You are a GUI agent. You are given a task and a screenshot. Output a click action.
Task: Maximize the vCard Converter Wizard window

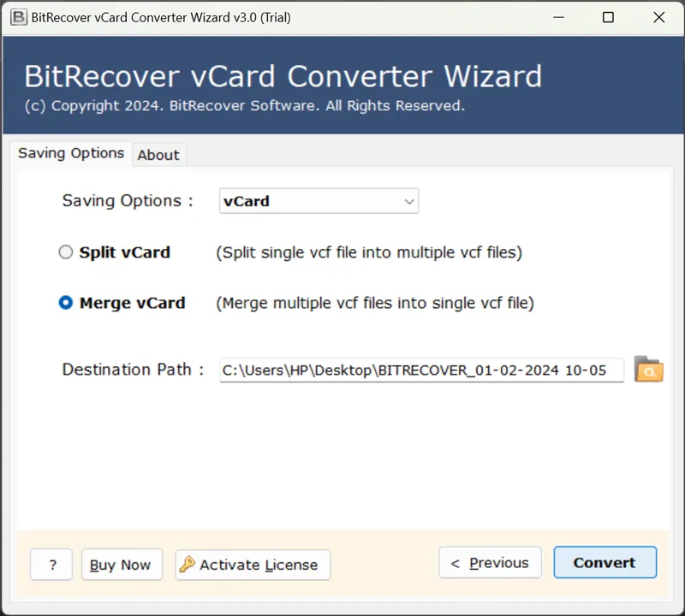click(608, 17)
